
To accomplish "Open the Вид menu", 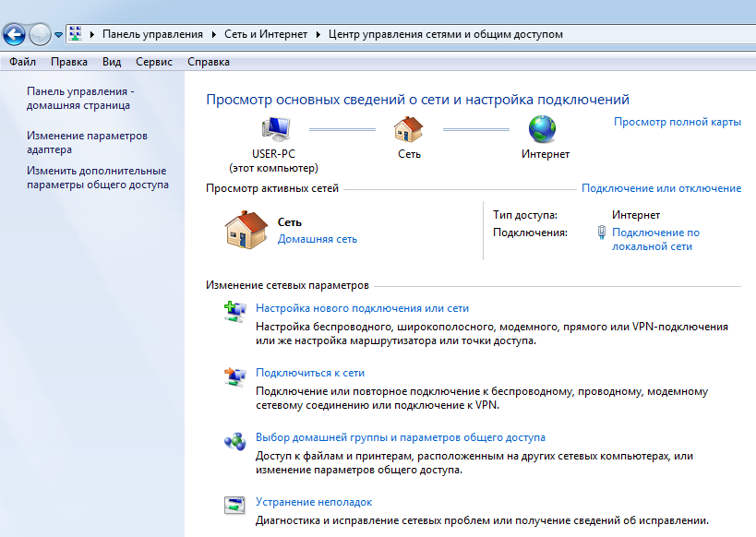I will (112, 62).
